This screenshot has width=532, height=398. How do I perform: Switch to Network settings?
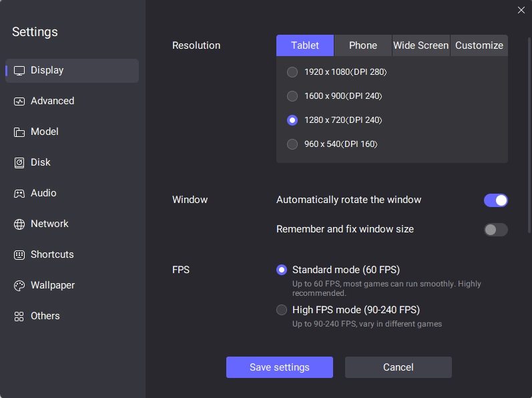[x=72, y=224]
